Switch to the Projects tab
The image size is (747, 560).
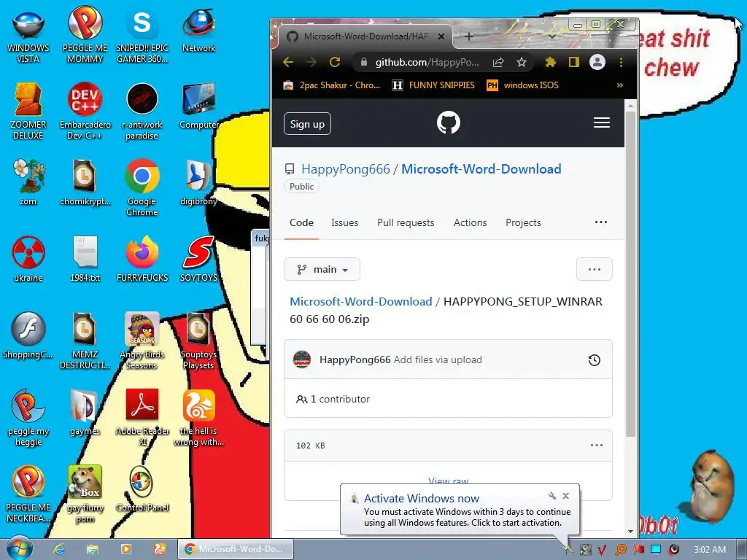click(523, 223)
